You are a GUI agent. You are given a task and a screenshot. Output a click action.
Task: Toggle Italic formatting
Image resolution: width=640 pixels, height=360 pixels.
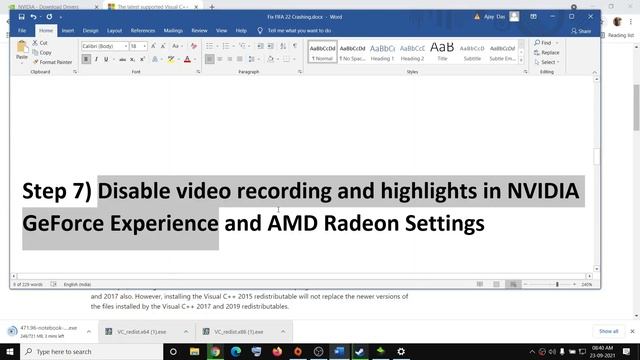(96, 60)
